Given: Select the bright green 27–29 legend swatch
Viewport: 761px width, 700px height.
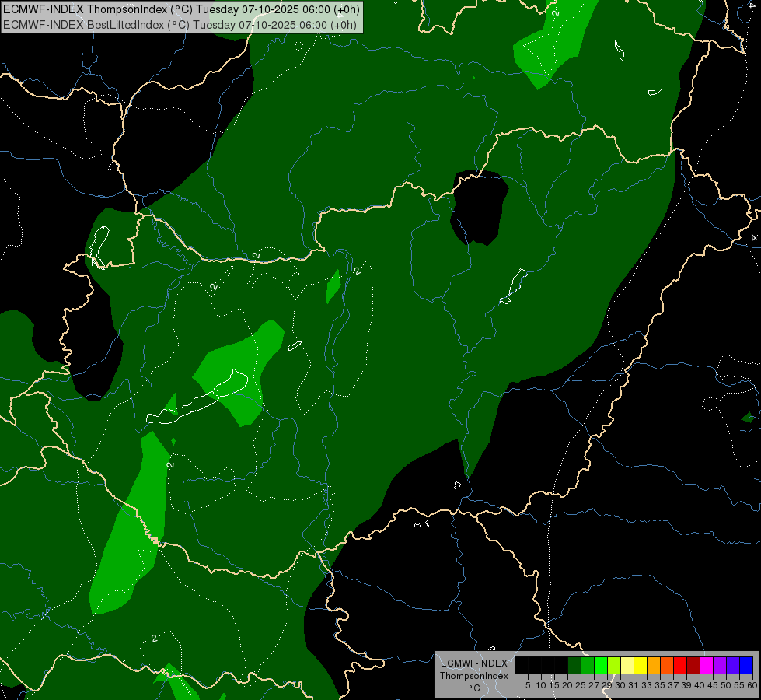Looking at the screenshot, I should click(x=601, y=665).
